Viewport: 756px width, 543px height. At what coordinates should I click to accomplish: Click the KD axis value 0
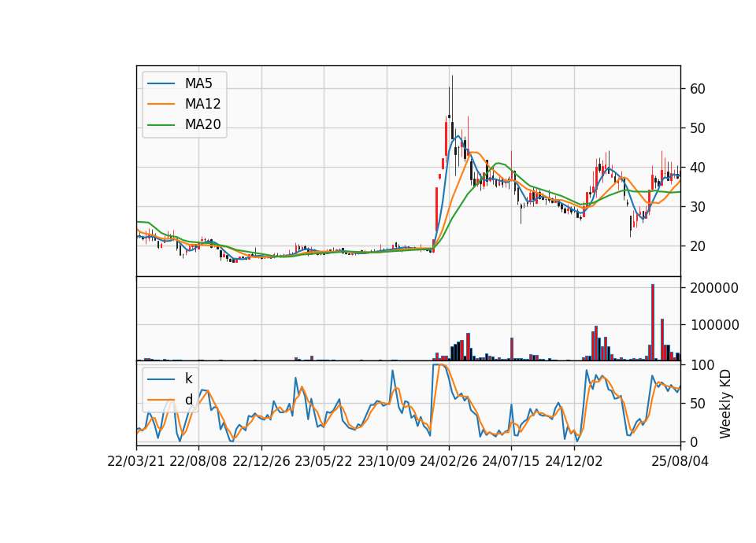(694, 442)
